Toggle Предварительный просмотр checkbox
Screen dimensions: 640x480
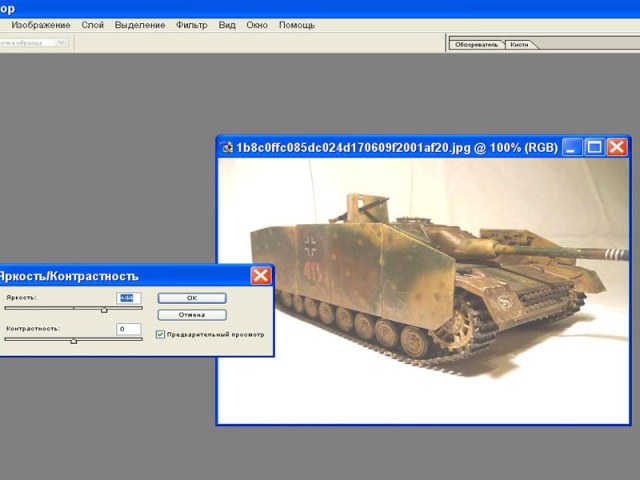point(160,334)
